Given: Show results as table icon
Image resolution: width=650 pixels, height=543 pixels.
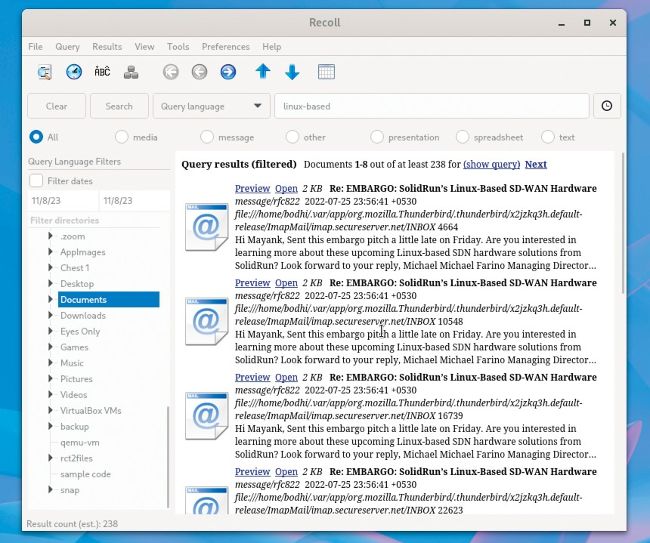Looking at the screenshot, I should [326, 72].
